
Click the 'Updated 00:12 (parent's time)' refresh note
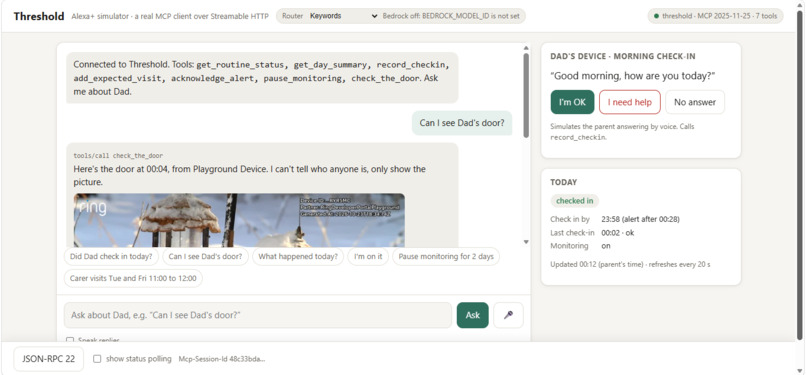click(x=630, y=265)
